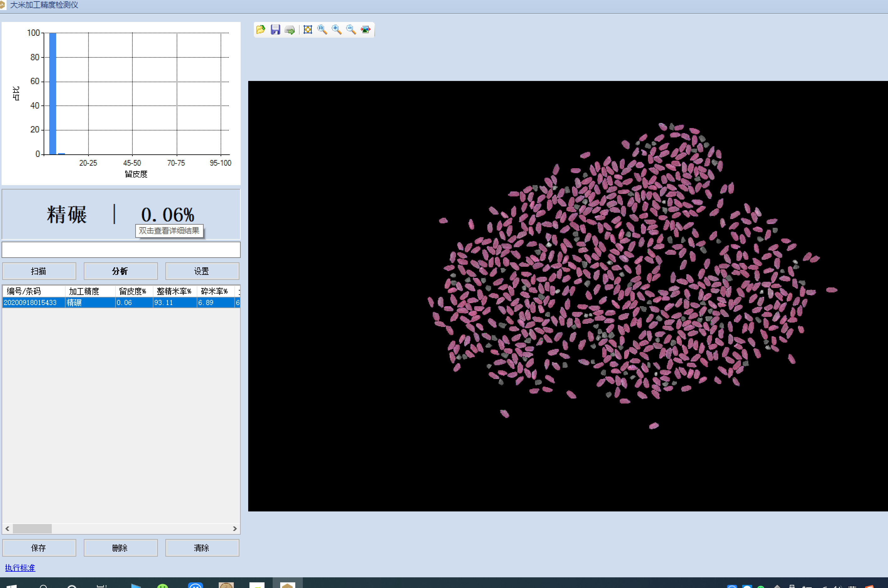
Task: Click the 0.06% result display
Action: pos(168,215)
